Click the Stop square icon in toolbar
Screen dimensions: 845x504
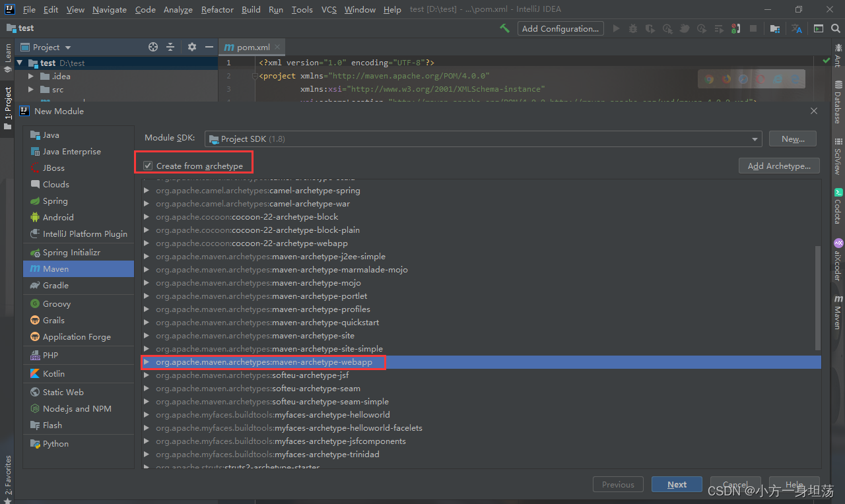pyautogui.click(x=753, y=28)
